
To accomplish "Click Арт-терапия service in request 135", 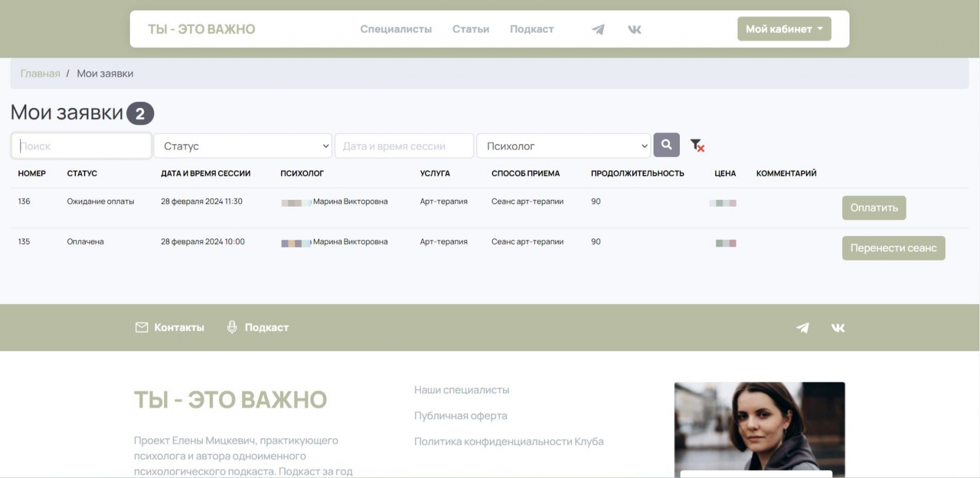I will click(x=443, y=242).
